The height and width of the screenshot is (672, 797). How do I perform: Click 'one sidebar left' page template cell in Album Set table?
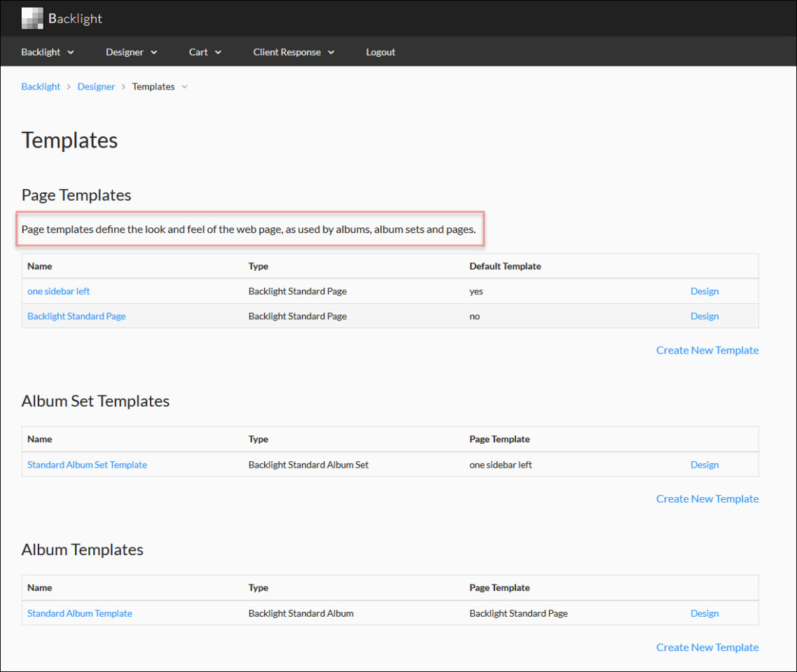click(501, 465)
